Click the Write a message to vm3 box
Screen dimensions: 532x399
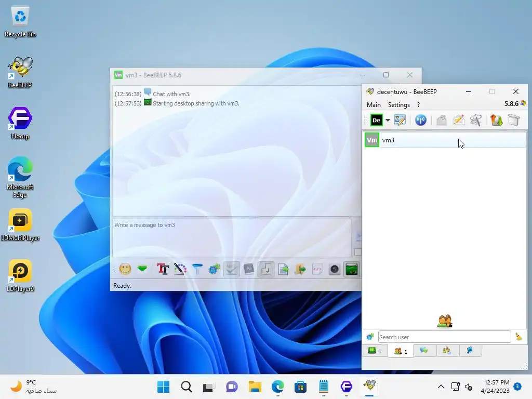point(231,237)
